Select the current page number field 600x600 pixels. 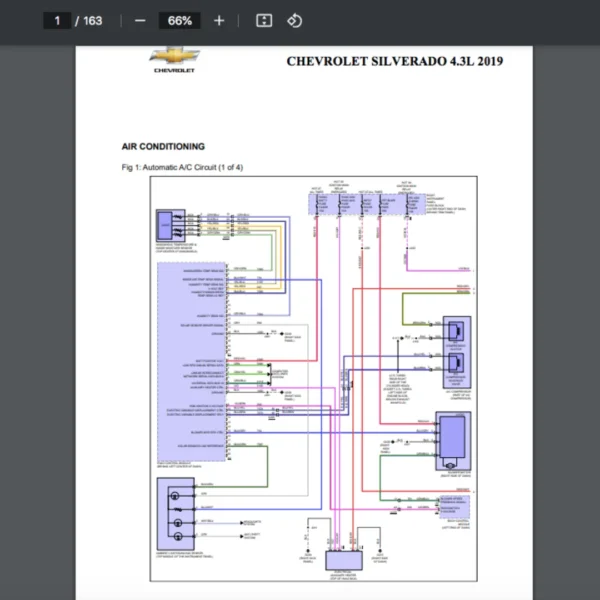point(57,20)
